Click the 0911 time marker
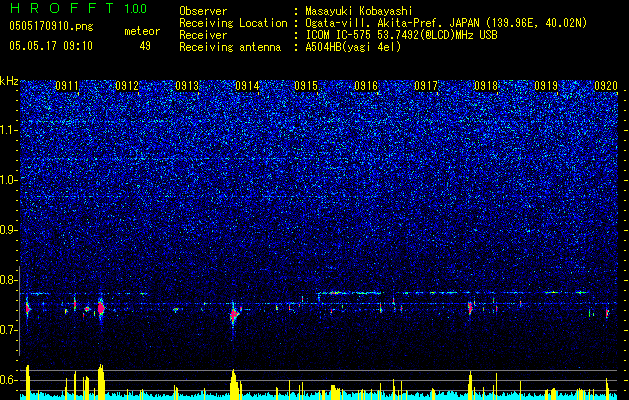 tap(67, 85)
